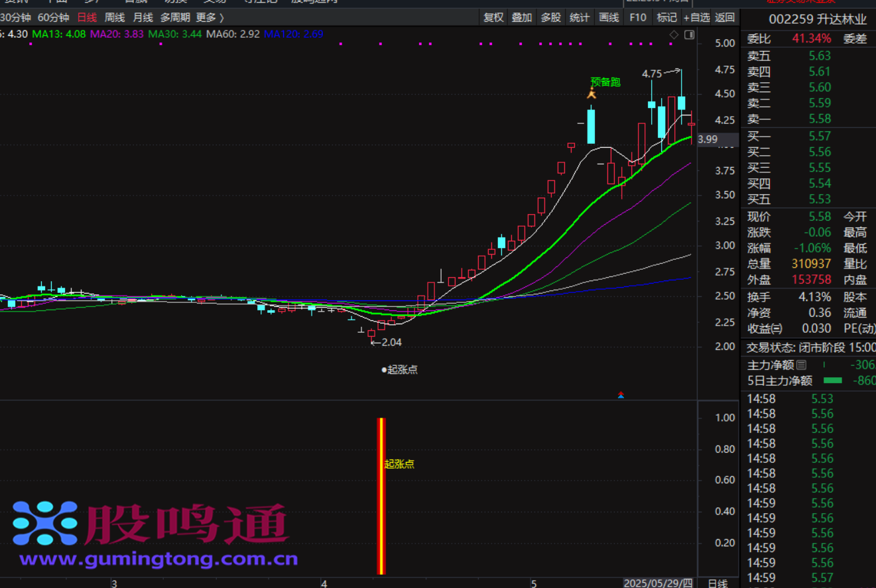Switch to 周线 weekly chart
This screenshot has width=876, height=588.
(115, 18)
